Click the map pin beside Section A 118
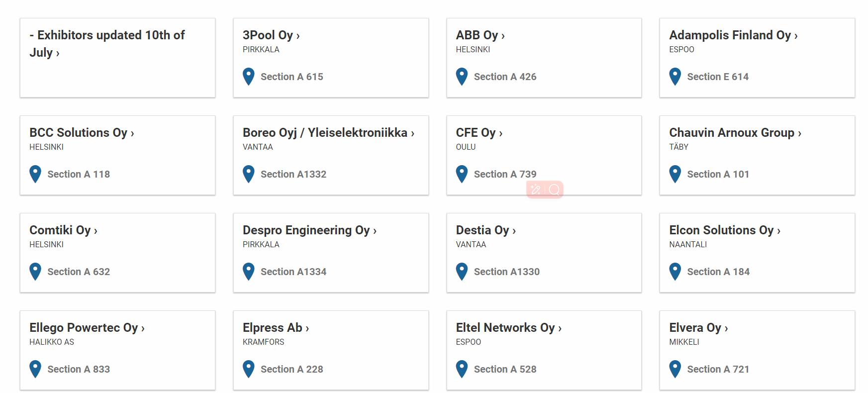The height and width of the screenshot is (393, 868). pyautogui.click(x=35, y=174)
